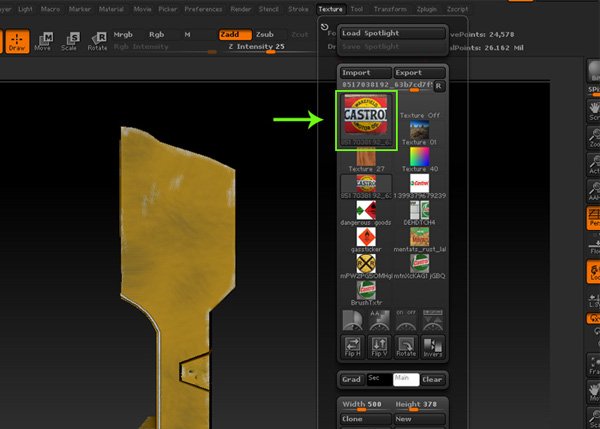Click the Main white color swatch
This screenshot has width=600, height=429.
(x=406, y=380)
